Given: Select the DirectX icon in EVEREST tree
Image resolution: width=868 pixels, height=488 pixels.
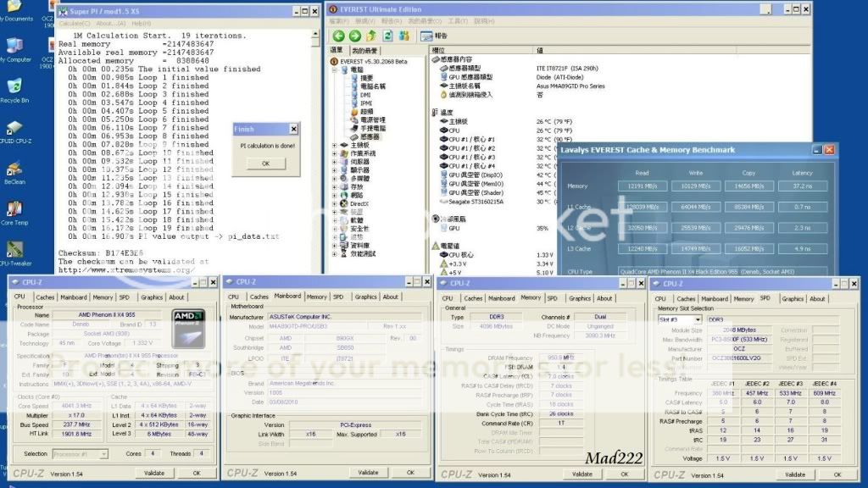Looking at the screenshot, I should coord(344,203).
